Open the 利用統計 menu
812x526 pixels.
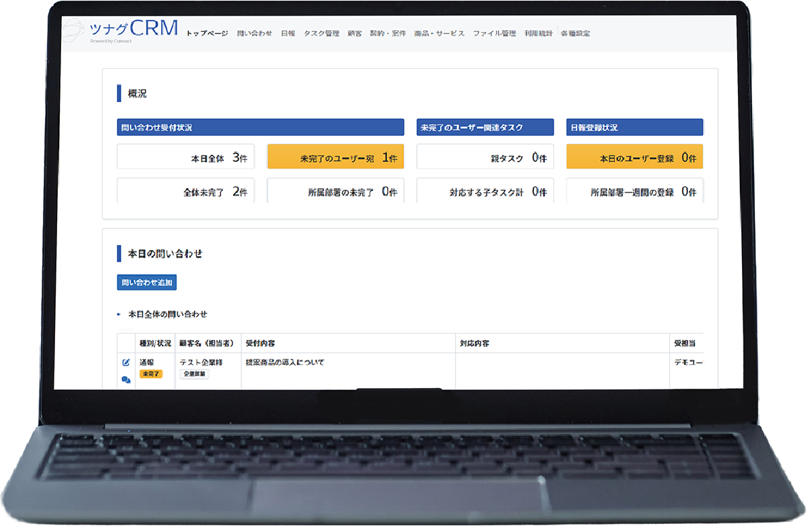pos(538,33)
